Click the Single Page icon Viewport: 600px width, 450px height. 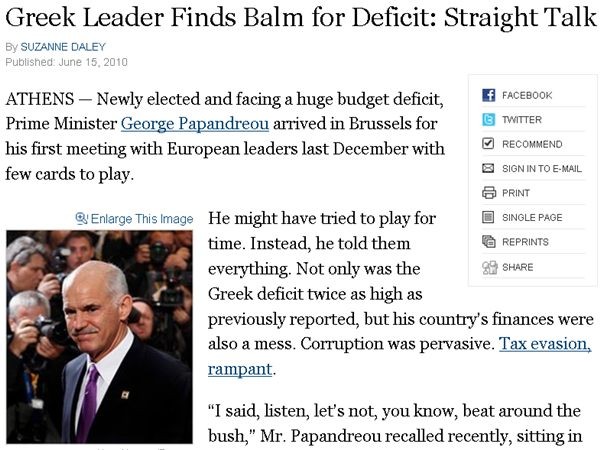click(488, 217)
